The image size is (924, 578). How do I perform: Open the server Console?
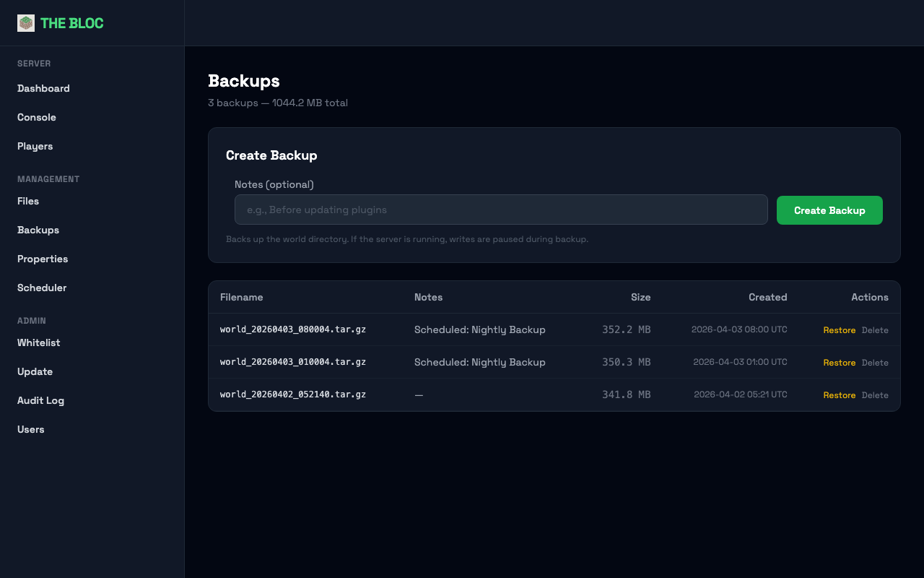pyautogui.click(x=37, y=117)
